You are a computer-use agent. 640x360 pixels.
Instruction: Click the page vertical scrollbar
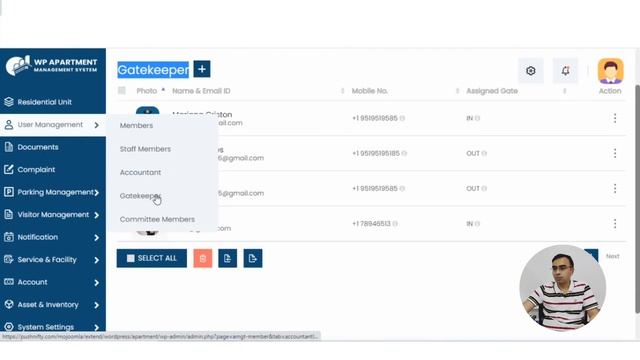[x=638, y=199]
